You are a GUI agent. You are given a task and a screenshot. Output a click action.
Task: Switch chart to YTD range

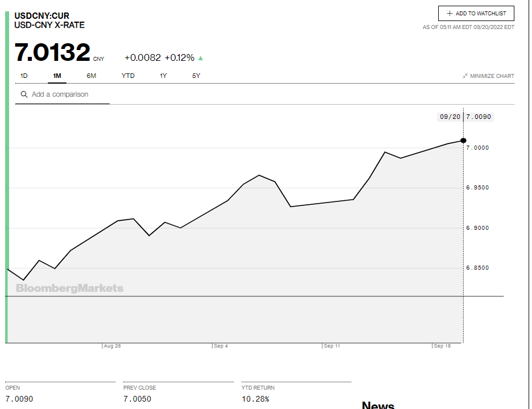[x=128, y=76]
